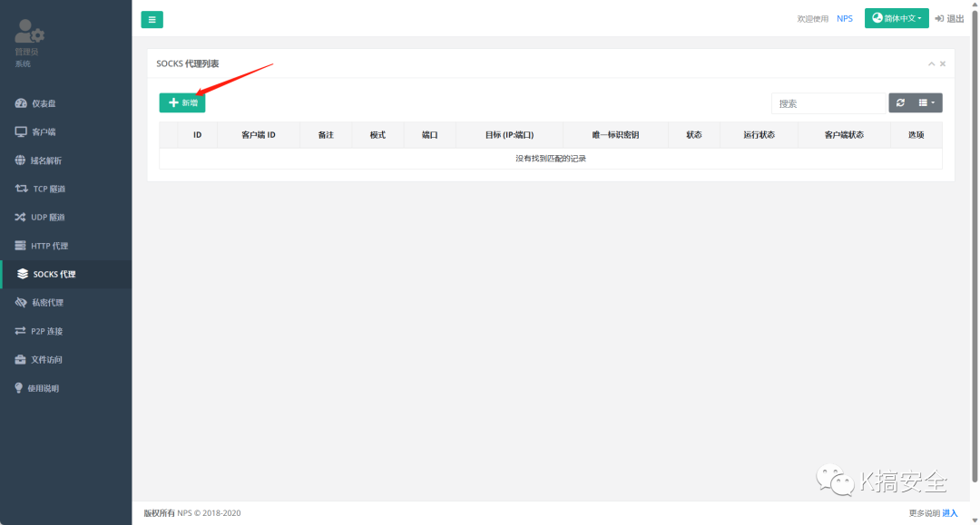Click the 客户端 ID column header

[x=259, y=135]
